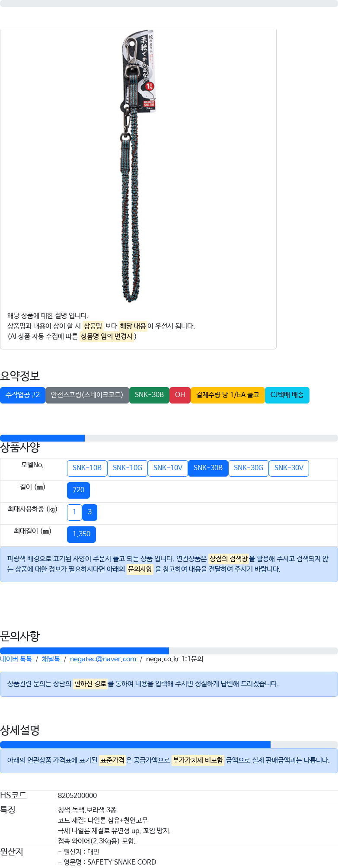Pick model SNK-30G
Screen dimensions: 338x868
click(249, 468)
